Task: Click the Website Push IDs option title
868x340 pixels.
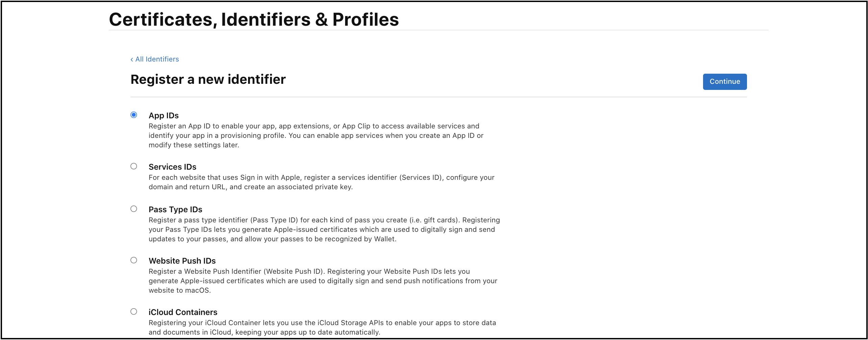Action: click(182, 261)
